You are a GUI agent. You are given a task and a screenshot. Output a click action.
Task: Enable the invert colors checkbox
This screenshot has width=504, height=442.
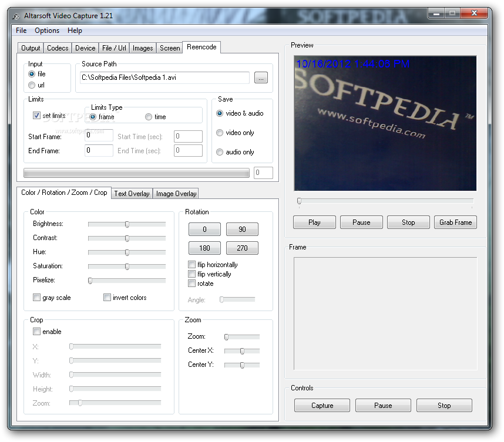(x=107, y=298)
